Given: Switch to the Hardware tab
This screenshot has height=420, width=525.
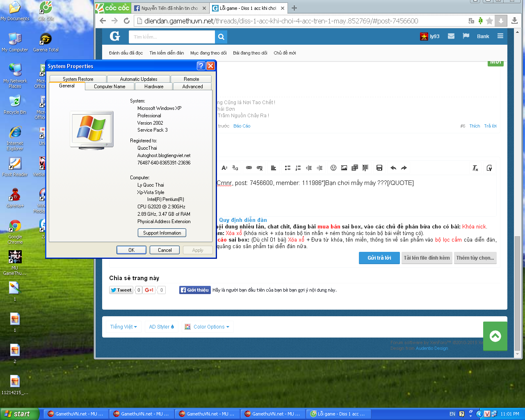Looking at the screenshot, I should 154,87.
